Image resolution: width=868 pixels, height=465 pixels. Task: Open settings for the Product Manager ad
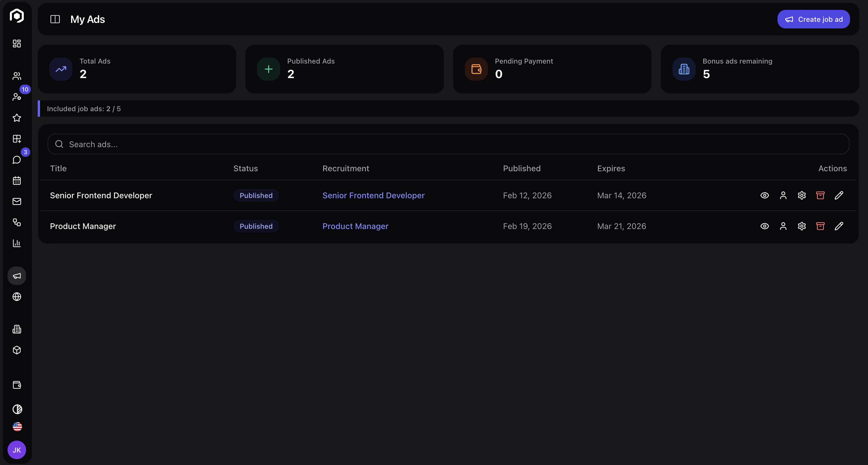[x=802, y=226]
